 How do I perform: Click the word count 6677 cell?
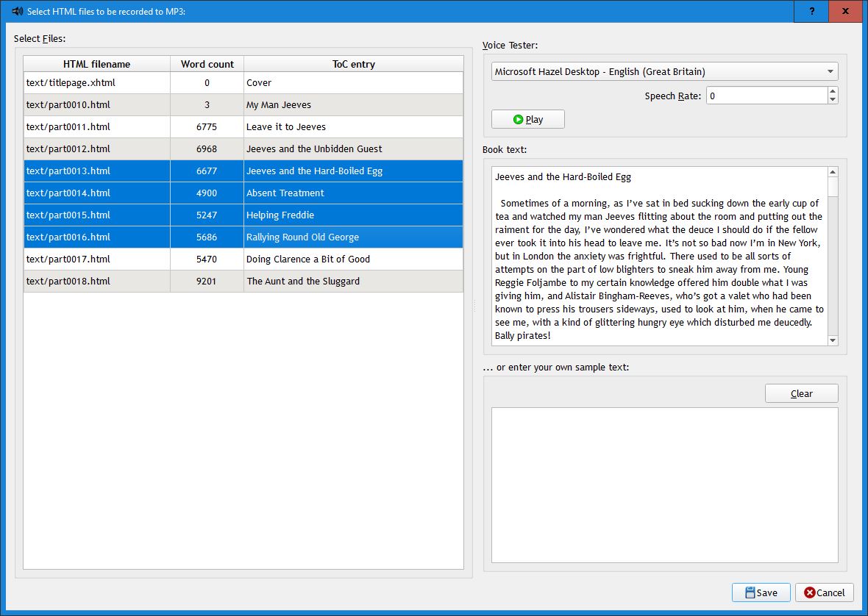click(x=207, y=171)
